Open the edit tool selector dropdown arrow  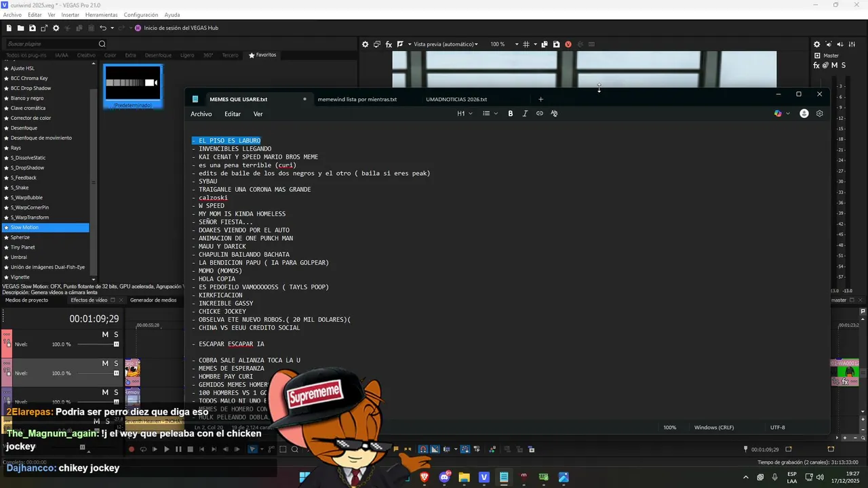pos(262,449)
